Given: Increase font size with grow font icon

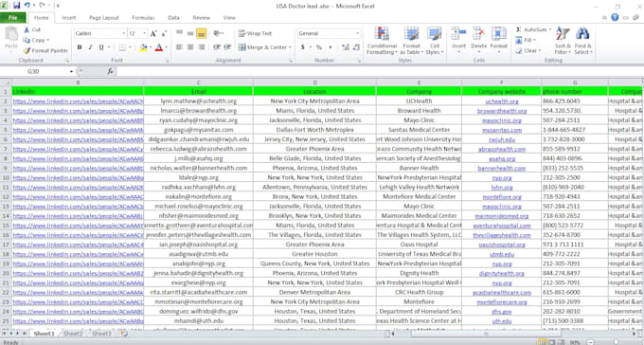Looking at the screenshot, I should [x=153, y=34].
